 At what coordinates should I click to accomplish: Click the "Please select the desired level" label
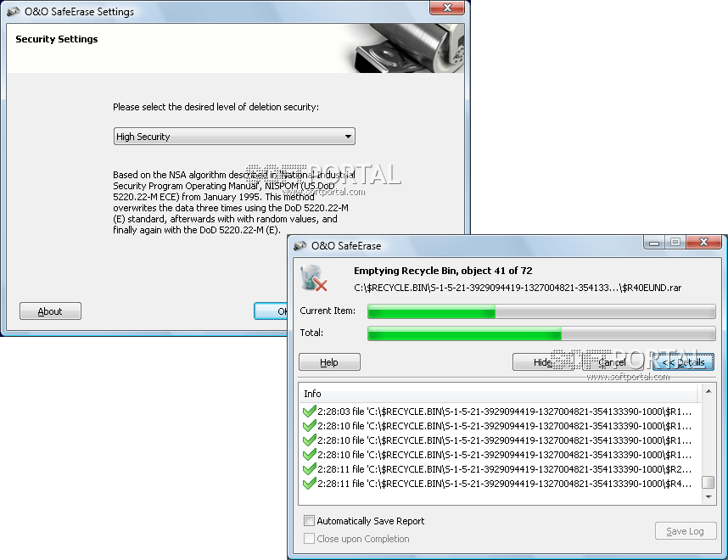click(x=216, y=107)
